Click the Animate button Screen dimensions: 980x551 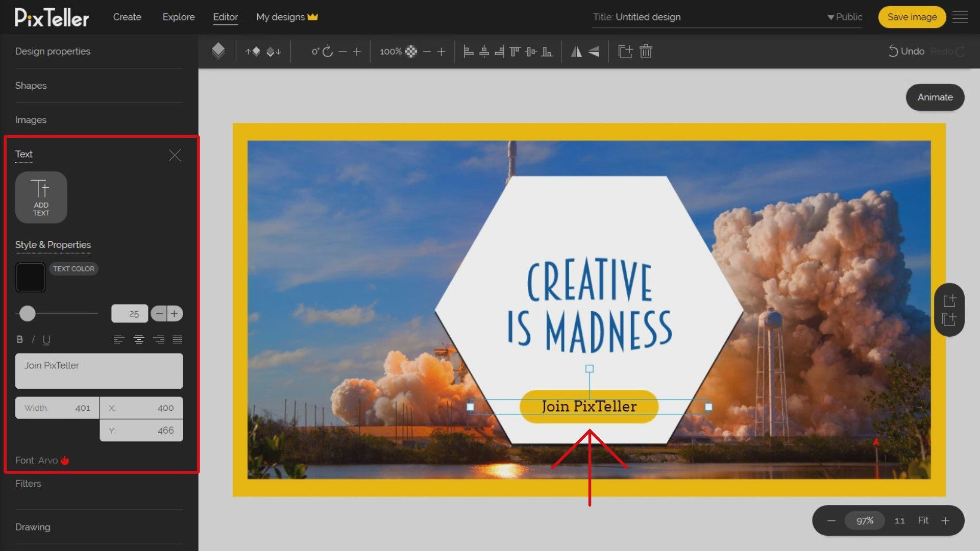(935, 97)
